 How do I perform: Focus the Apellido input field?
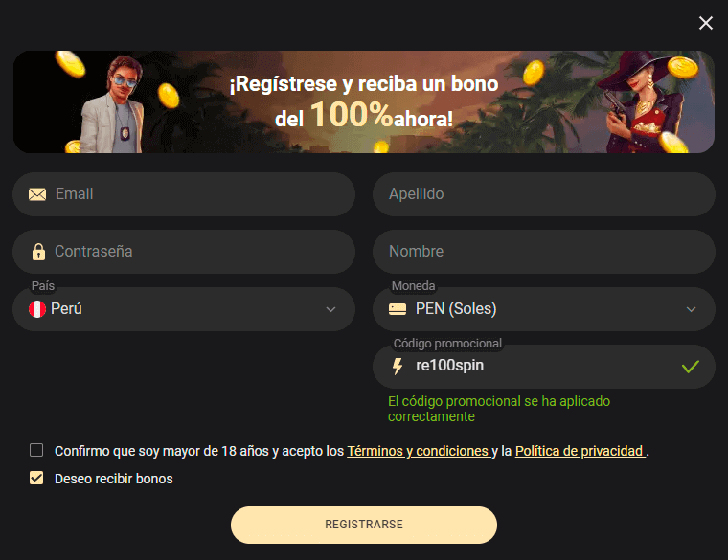(544, 194)
